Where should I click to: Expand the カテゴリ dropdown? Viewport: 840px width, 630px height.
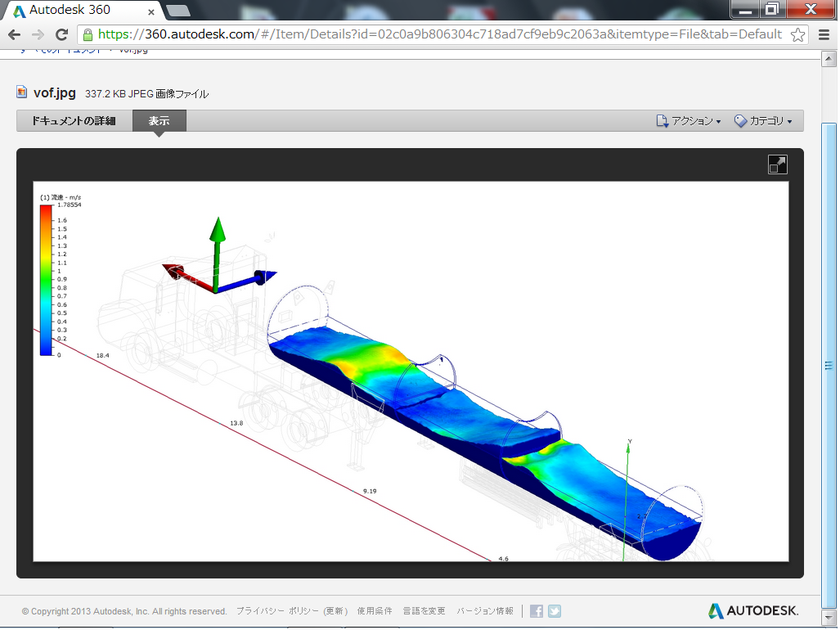pyautogui.click(x=763, y=121)
